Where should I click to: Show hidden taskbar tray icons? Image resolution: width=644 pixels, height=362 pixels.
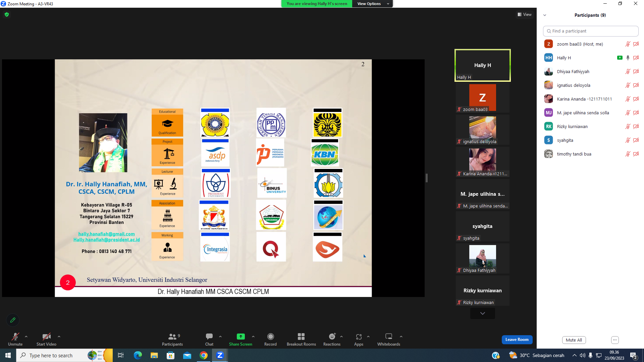(x=574, y=355)
